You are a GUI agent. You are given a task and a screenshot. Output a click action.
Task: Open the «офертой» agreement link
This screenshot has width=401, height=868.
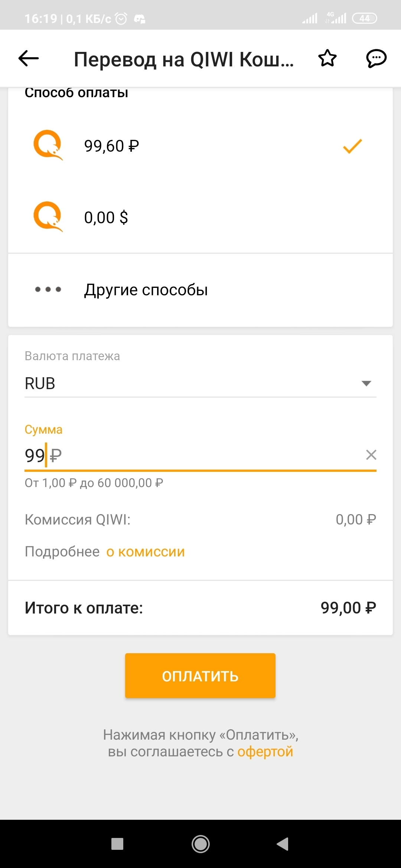pos(265,752)
